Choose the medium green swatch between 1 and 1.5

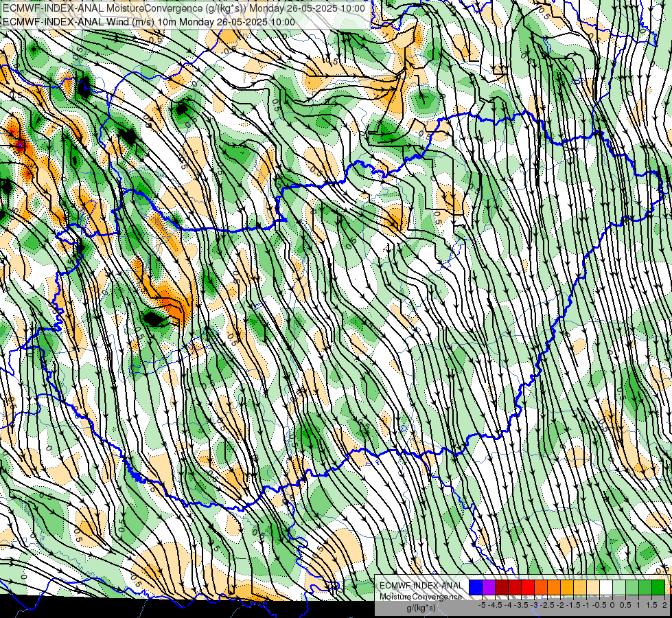645,587
